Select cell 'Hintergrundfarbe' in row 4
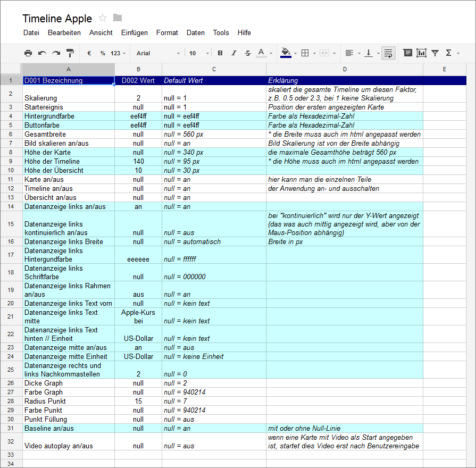Image resolution: width=476 pixels, height=468 pixels. click(69, 116)
